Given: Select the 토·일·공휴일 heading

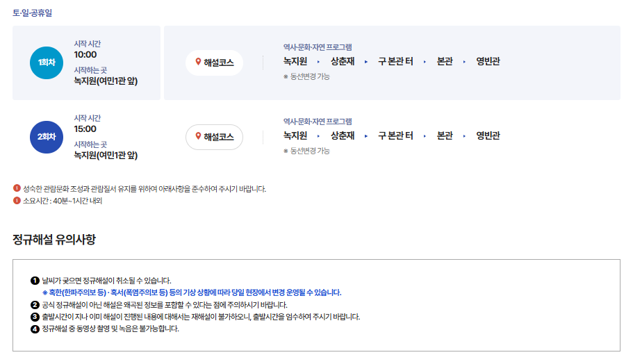Looking at the screenshot, I should [32, 13].
